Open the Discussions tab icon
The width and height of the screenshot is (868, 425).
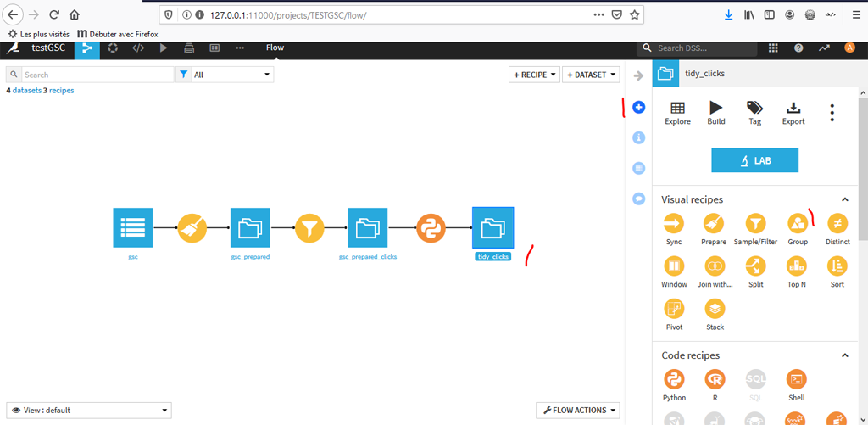639,198
